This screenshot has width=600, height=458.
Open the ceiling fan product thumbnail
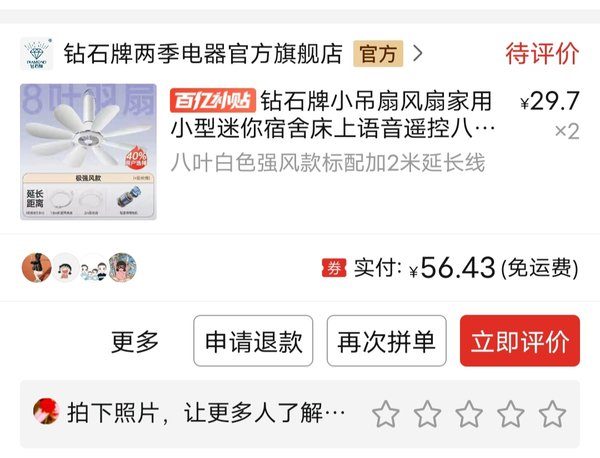click(88, 152)
